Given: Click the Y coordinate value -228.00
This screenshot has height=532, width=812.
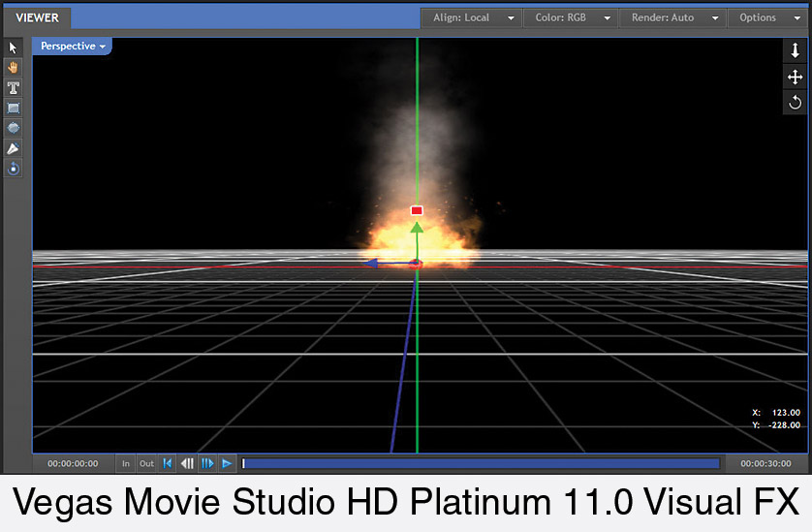Looking at the screenshot, I should (x=785, y=425).
